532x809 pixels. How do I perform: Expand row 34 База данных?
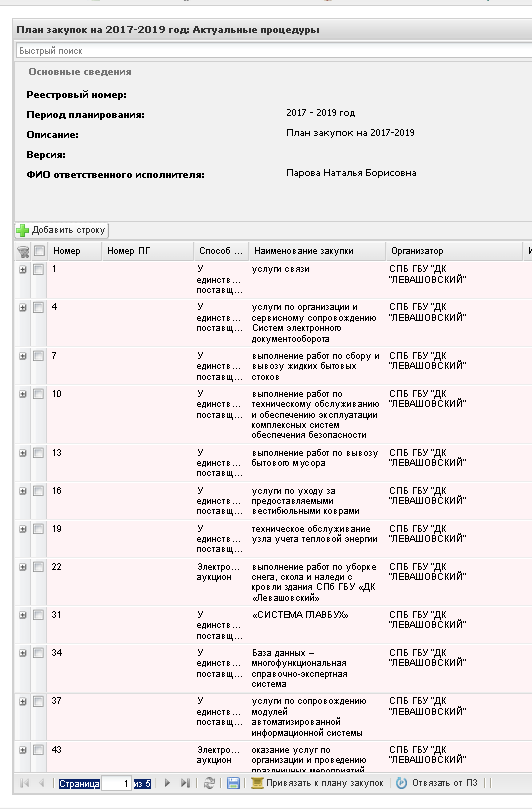click(x=23, y=653)
